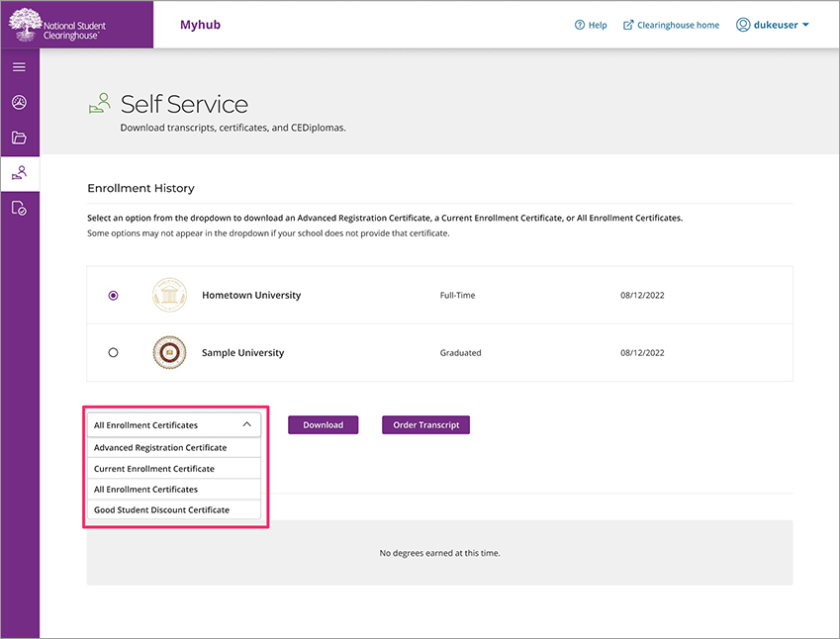Click the Help question mark icon
The width and height of the screenshot is (840, 639).
coord(579,25)
